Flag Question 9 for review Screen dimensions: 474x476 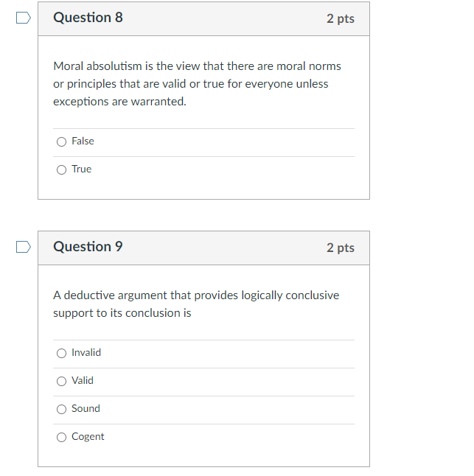click(24, 247)
